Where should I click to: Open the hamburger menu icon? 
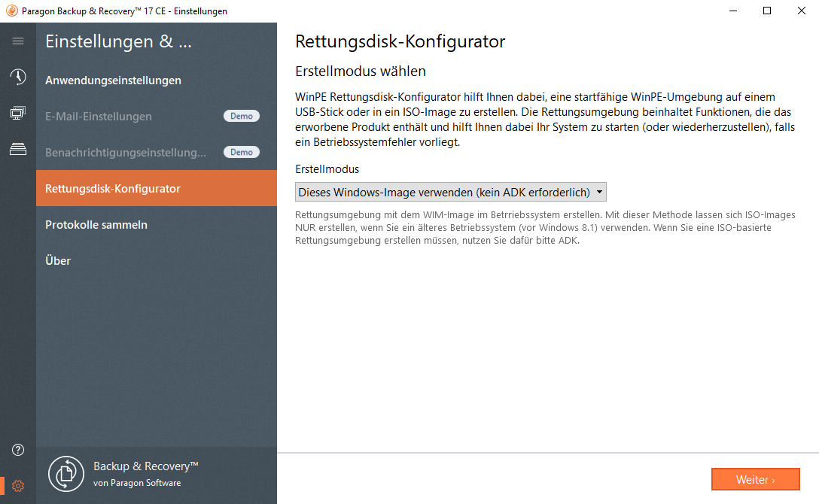(x=18, y=41)
